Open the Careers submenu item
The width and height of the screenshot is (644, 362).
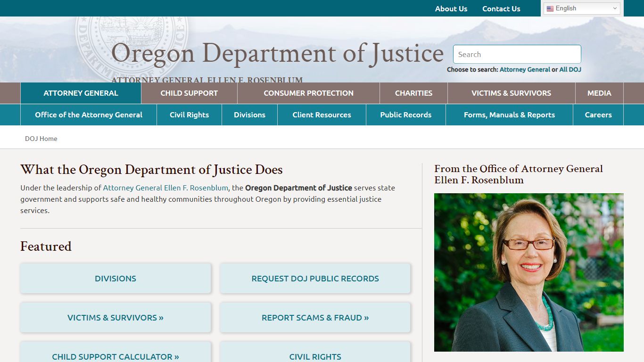click(598, 115)
